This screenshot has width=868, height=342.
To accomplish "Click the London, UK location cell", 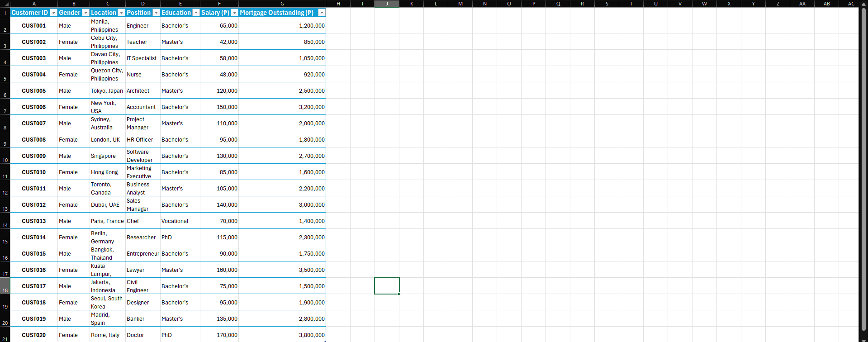I will (x=108, y=139).
